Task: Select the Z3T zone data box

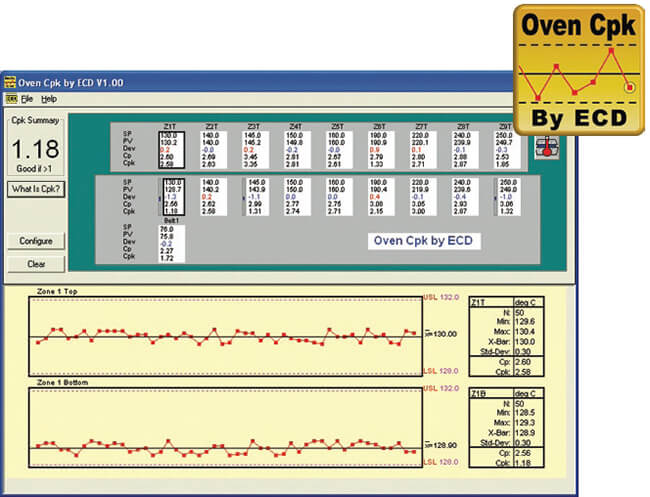Action: coord(255,150)
